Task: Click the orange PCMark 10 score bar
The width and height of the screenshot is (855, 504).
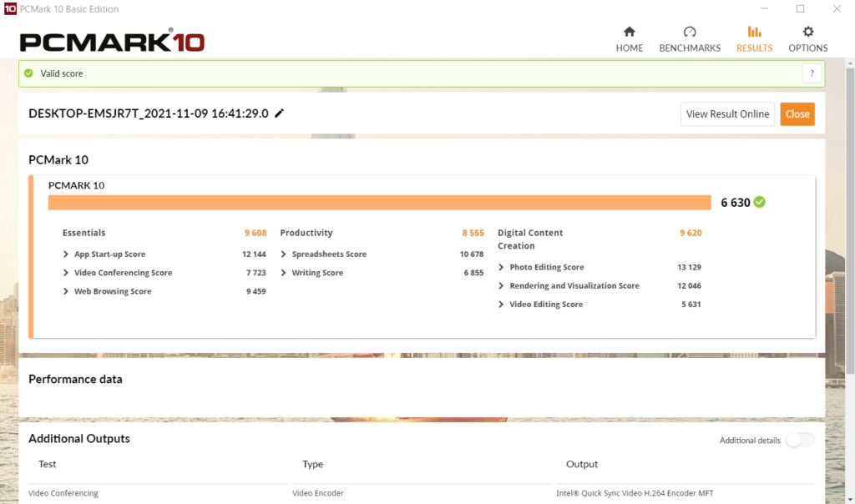Action: click(x=380, y=202)
